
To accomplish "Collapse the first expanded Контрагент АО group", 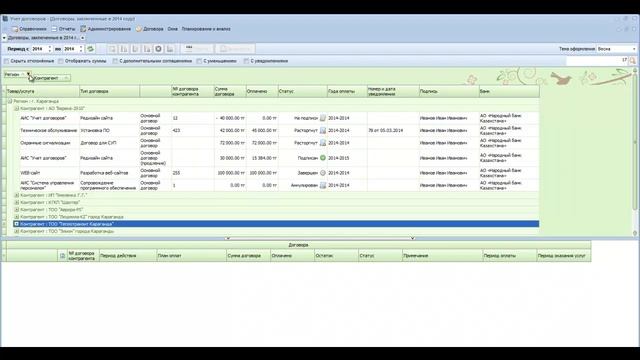I will [x=17, y=109].
